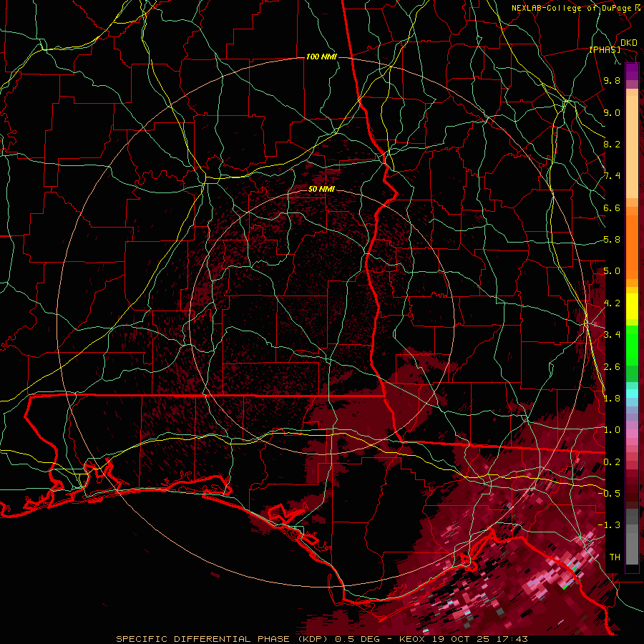This screenshot has height=644, width=644.
Task: Click the 4.2 value on the scale
Action: 612,303
